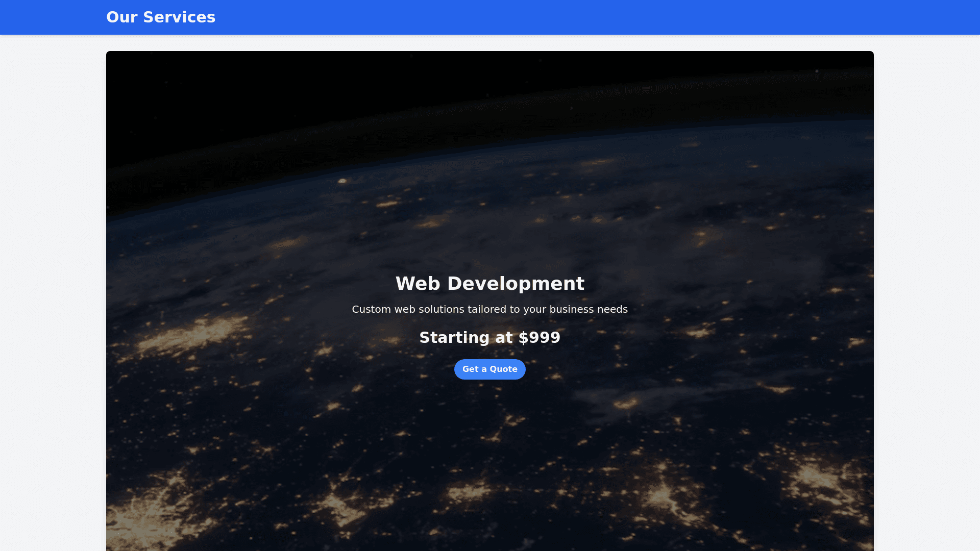Click empty blue header bar area
Screen dimensions: 980x551
[x=612, y=17]
